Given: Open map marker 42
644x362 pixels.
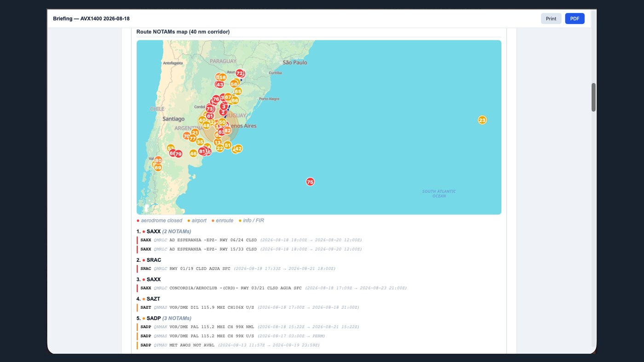Looking at the screenshot, I should (238, 149).
